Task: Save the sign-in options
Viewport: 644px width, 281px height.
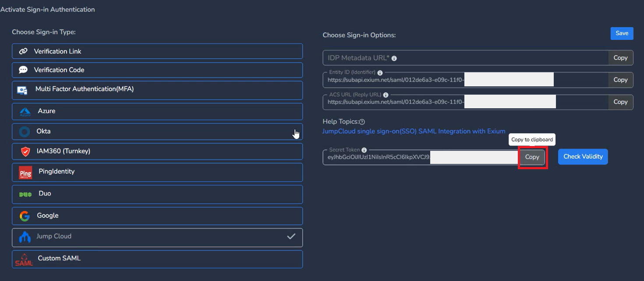Action: point(622,33)
